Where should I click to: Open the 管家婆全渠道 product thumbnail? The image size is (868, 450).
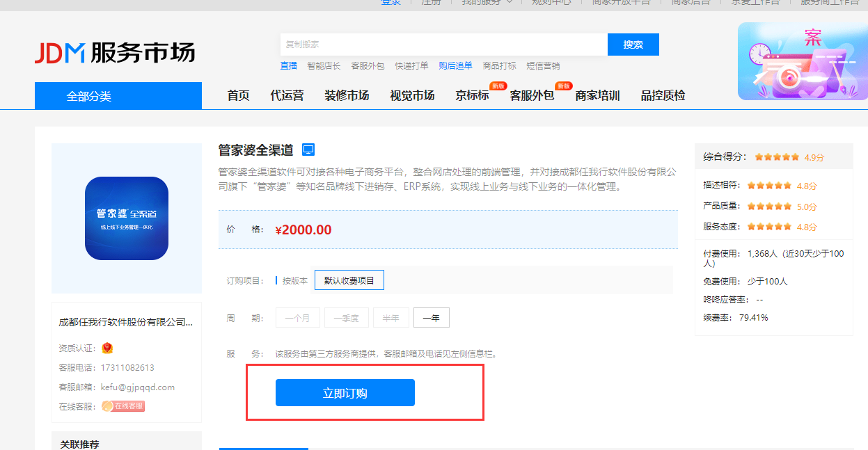[x=127, y=218]
